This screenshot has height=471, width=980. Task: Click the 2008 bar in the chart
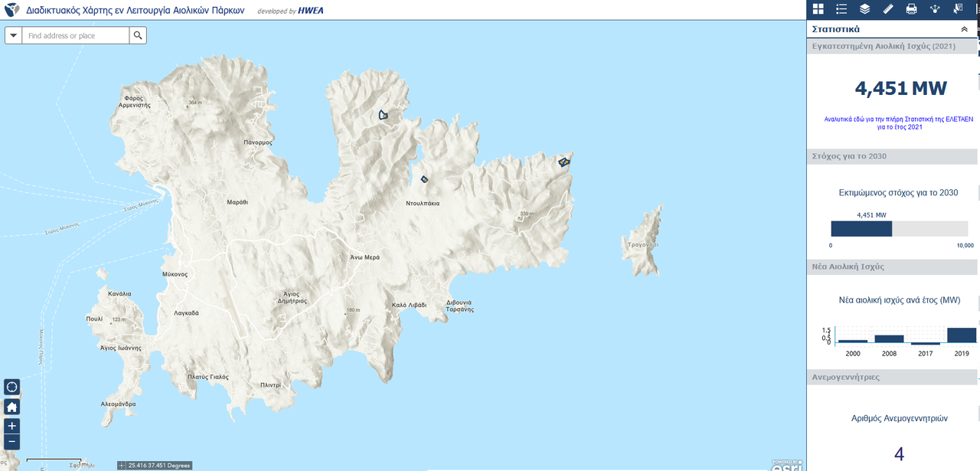889,339
